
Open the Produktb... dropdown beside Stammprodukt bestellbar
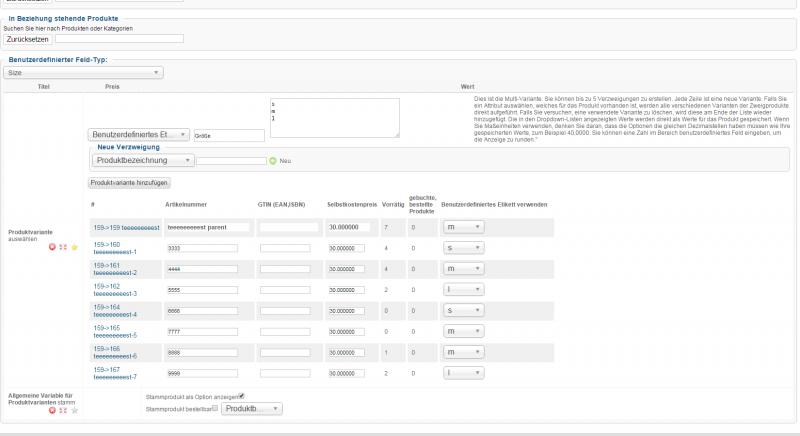click(251, 409)
